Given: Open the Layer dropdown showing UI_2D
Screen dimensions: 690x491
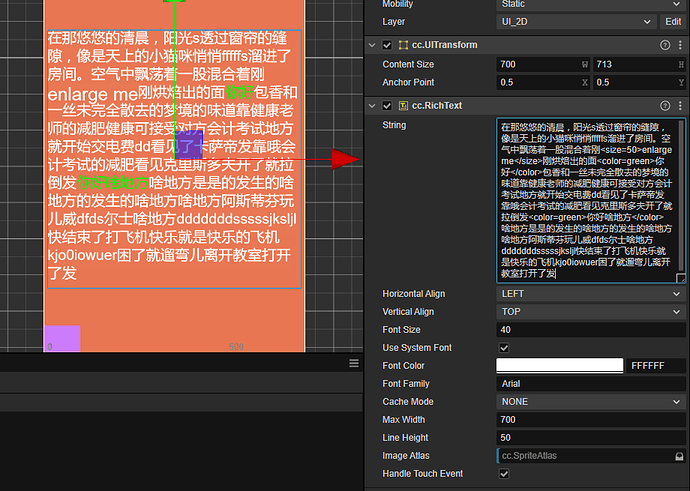Looking at the screenshot, I should click(x=576, y=22).
